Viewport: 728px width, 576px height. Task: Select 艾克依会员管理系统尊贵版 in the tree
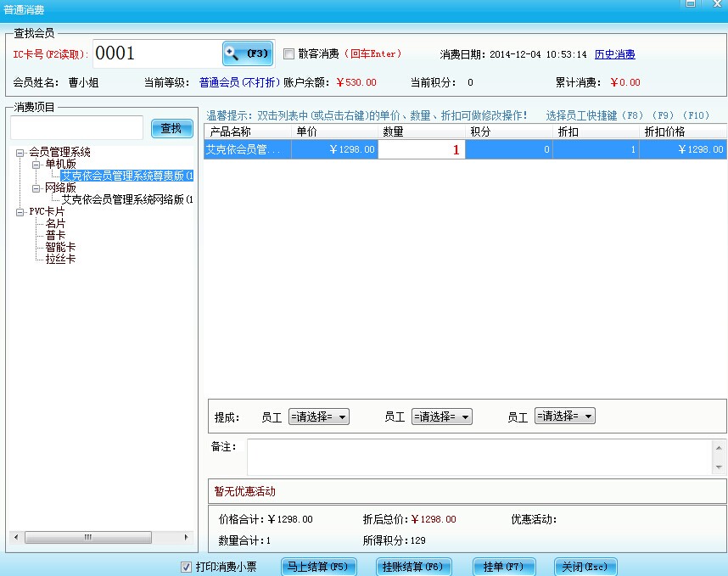coord(126,176)
